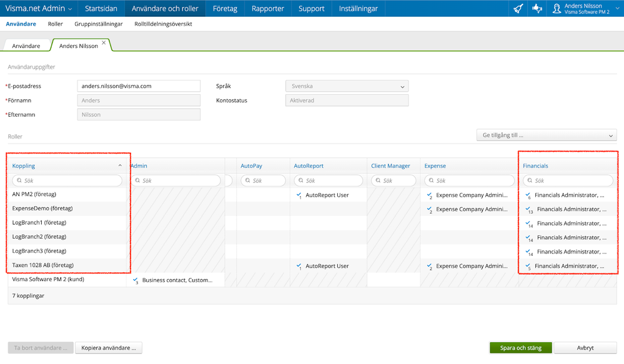Click the Admin column search box
Viewport: 624px width, 364px height.
coord(176,180)
